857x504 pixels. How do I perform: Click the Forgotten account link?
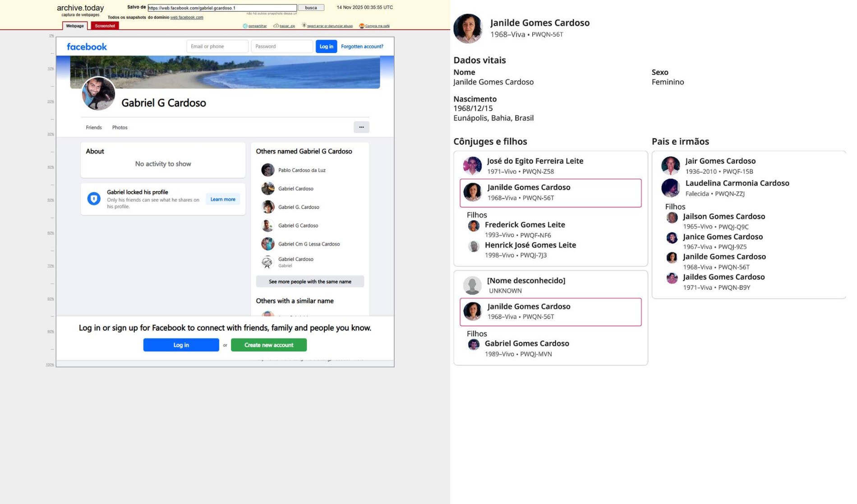pyautogui.click(x=362, y=46)
